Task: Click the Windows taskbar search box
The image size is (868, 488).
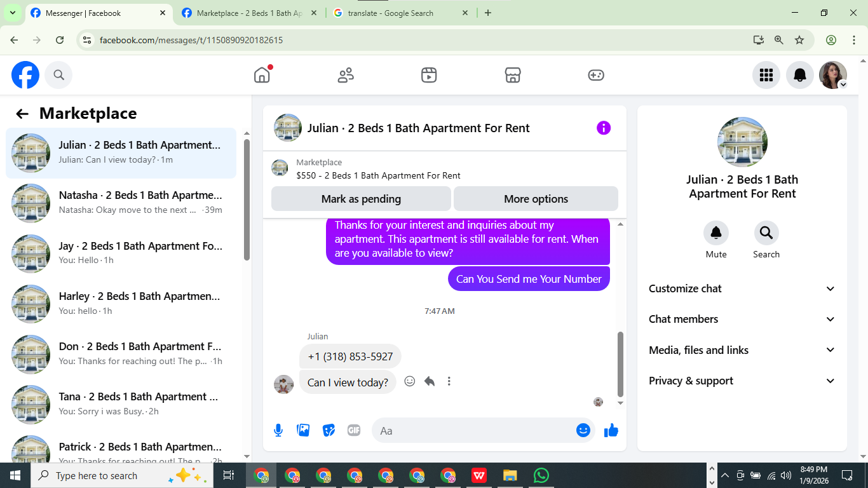Action: [x=122, y=475]
